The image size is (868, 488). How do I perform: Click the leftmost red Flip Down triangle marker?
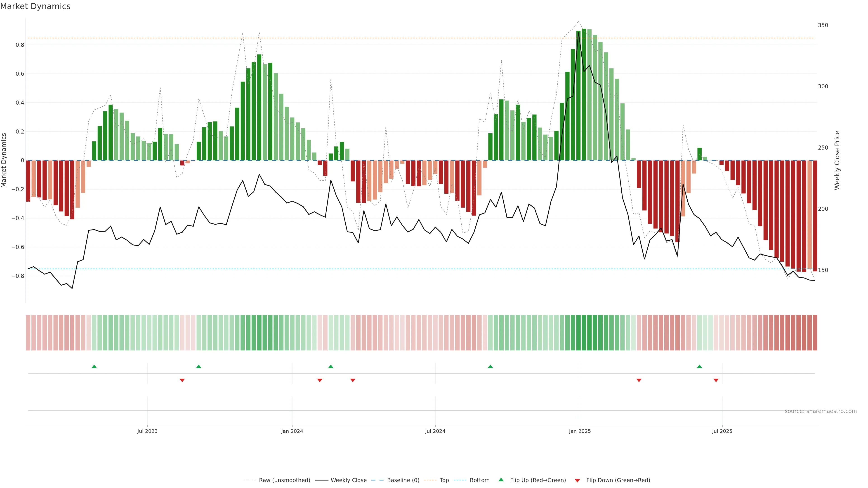182,380
